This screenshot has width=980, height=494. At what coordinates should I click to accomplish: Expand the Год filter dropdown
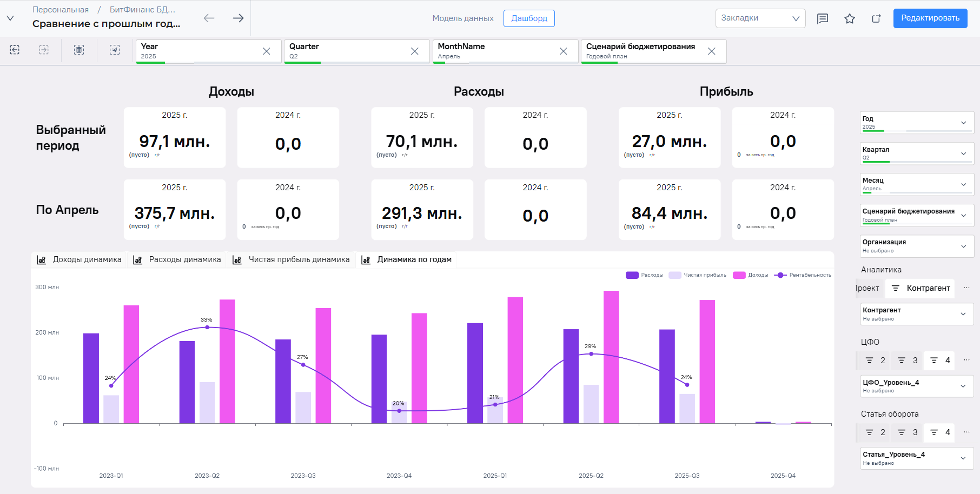(x=917, y=123)
